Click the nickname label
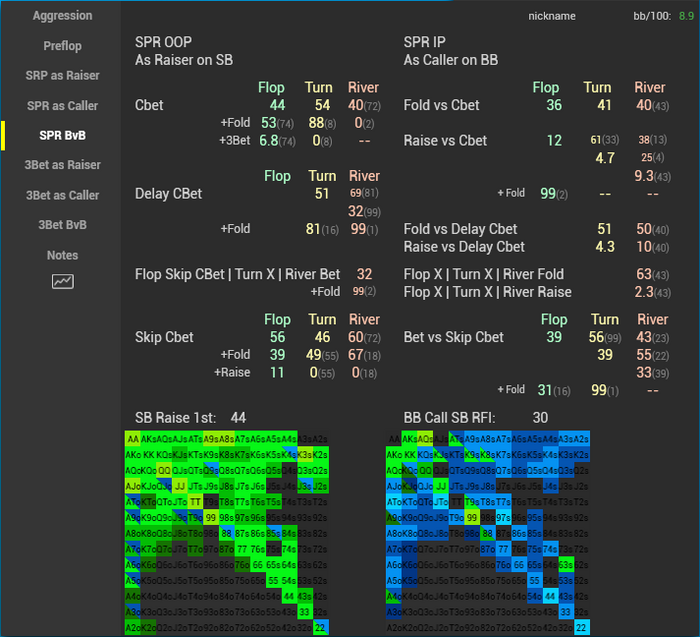Screen dimensions: 700x637 552,16
